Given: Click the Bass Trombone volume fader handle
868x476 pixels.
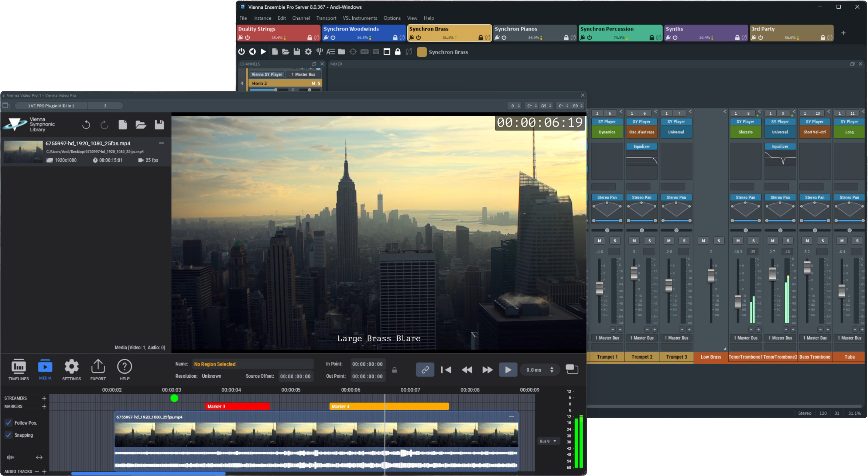Looking at the screenshot, I should click(807, 267).
